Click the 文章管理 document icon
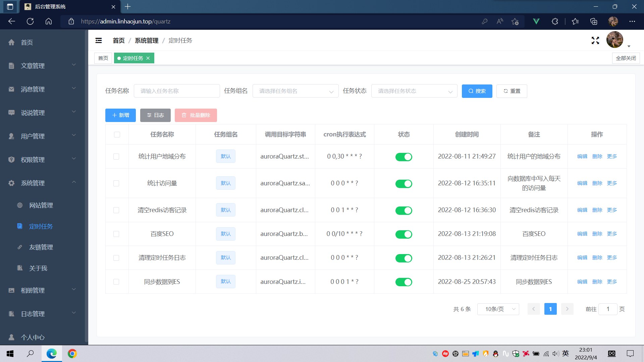This screenshot has height=362, width=644. (11, 66)
